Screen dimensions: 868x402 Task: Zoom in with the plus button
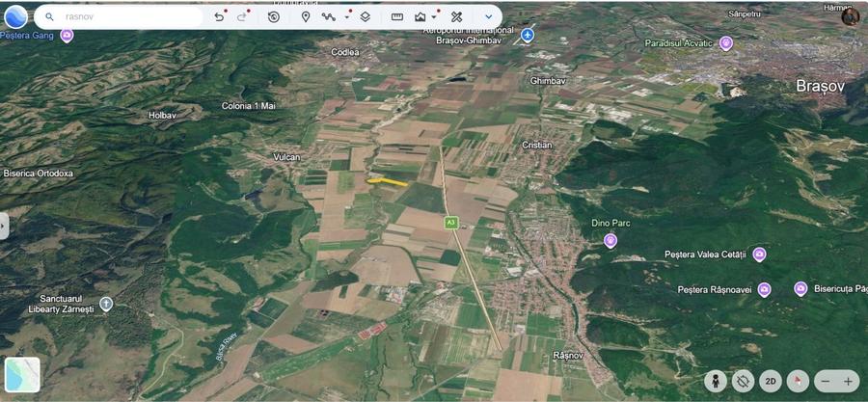click(848, 381)
